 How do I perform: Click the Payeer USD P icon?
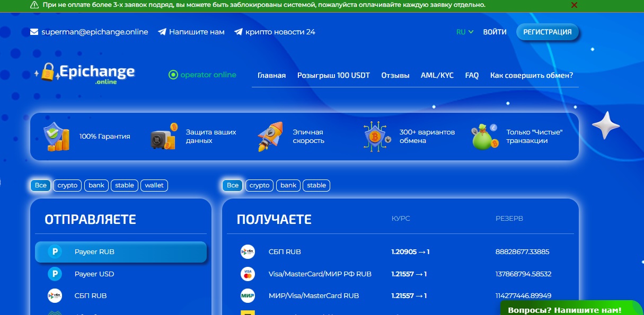(55, 274)
